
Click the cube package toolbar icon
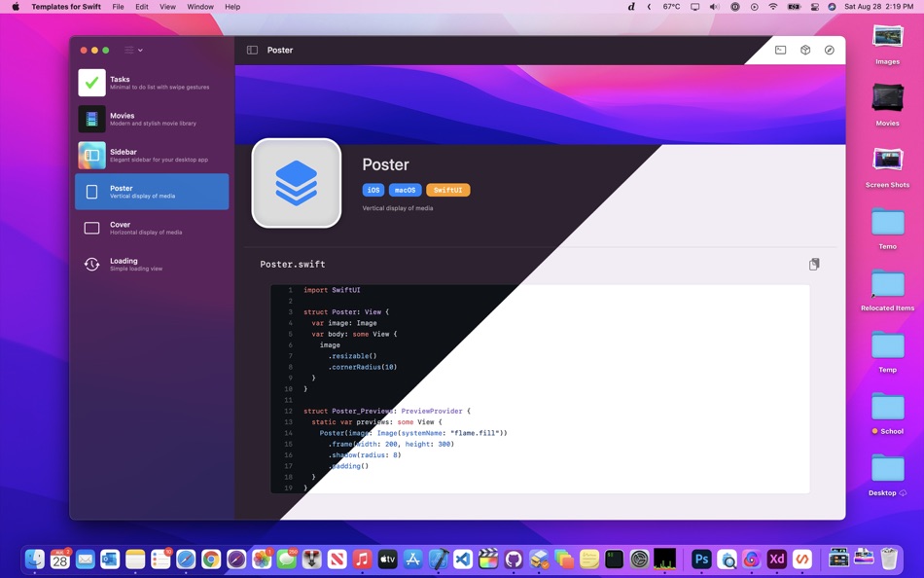[805, 51]
